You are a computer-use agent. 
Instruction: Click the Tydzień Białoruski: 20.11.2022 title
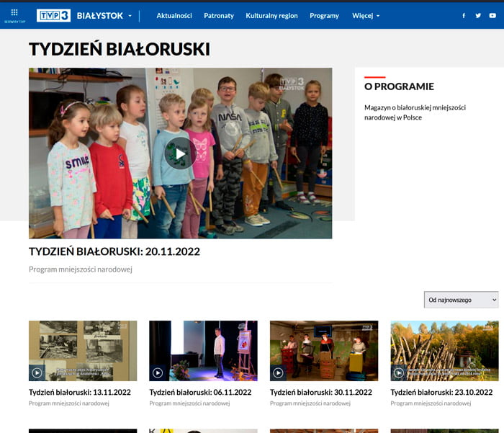(x=114, y=251)
